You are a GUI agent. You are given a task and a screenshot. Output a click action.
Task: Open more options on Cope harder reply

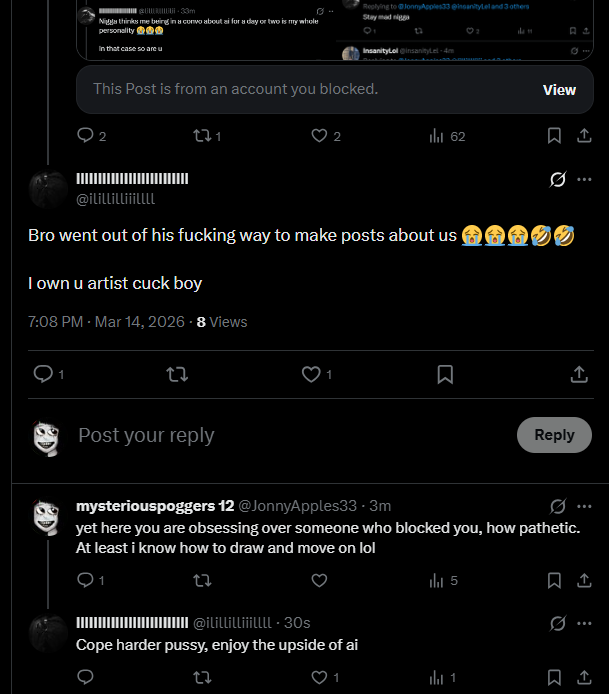point(584,624)
